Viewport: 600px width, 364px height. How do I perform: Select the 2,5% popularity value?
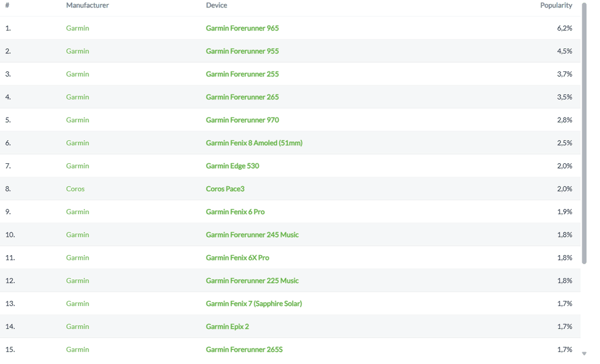point(564,143)
